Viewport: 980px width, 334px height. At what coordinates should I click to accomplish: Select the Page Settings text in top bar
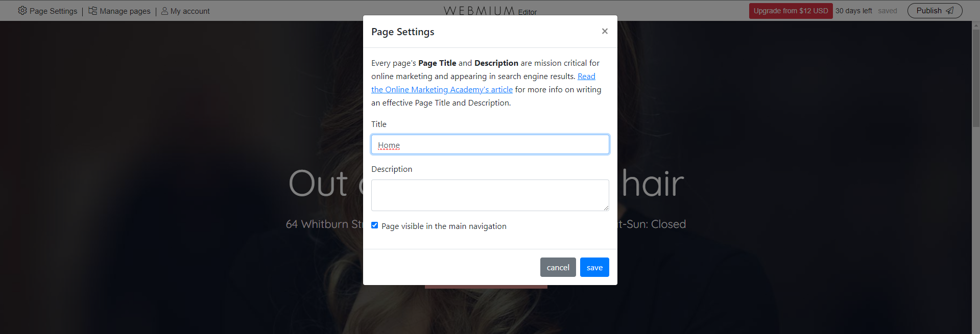(x=53, y=11)
